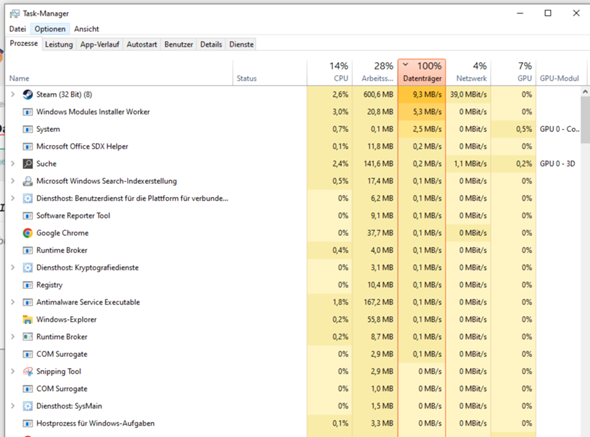Click the Steam process icon

pyautogui.click(x=27, y=94)
